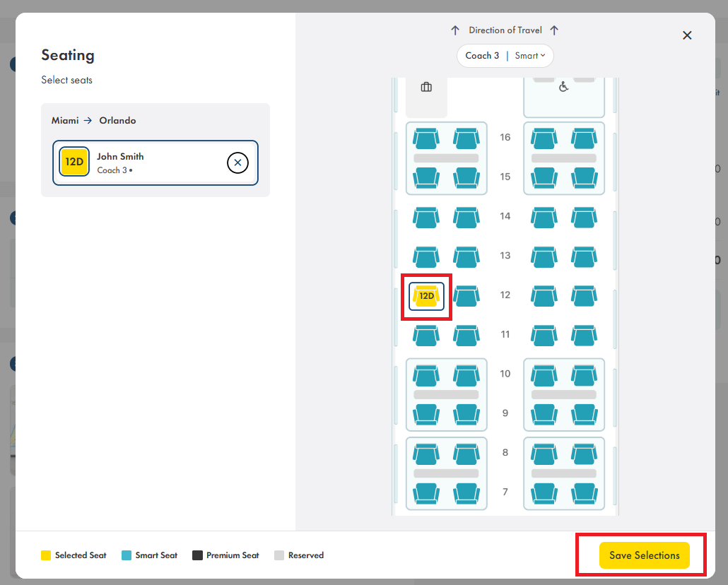Expand the Smart class chevron
Viewport: 728px width, 585px height.
click(x=543, y=56)
